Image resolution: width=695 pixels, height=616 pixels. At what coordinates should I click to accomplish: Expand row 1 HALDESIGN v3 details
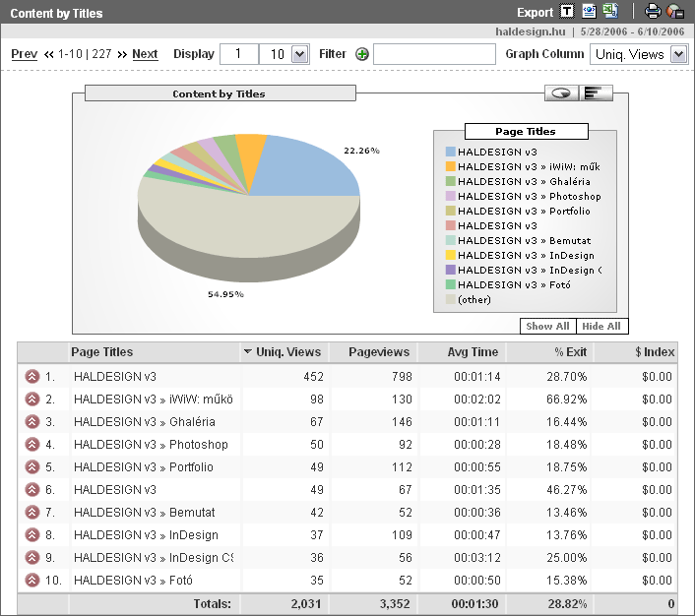(32, 376)
